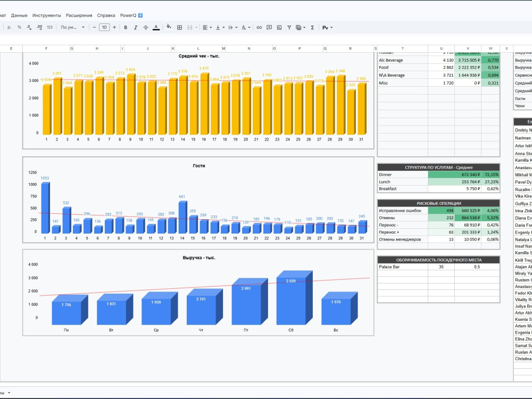Insert a chart using the toolbar icon
The height and width of the screenshot is (399, 532).
(279, 28)
